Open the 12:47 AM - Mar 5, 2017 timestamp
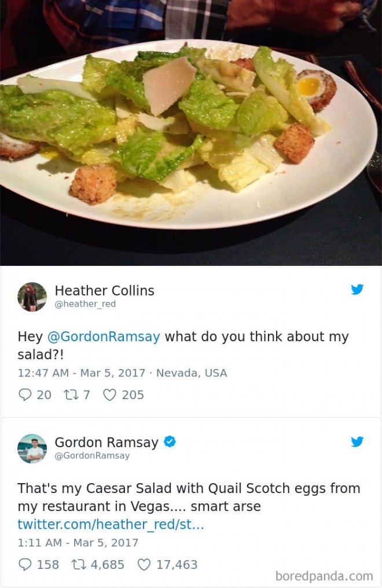382x588 pixels. [x=81, y=372]
